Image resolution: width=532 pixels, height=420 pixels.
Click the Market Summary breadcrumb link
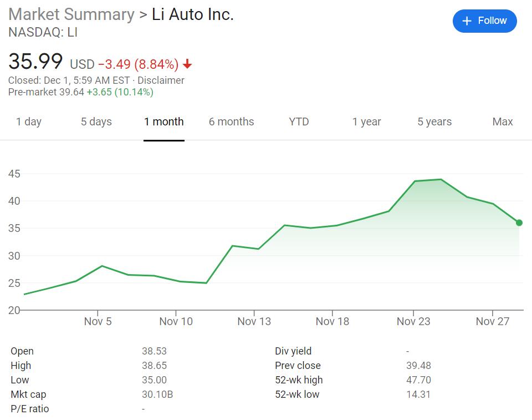pyautogui.click(x=69, y=14)
